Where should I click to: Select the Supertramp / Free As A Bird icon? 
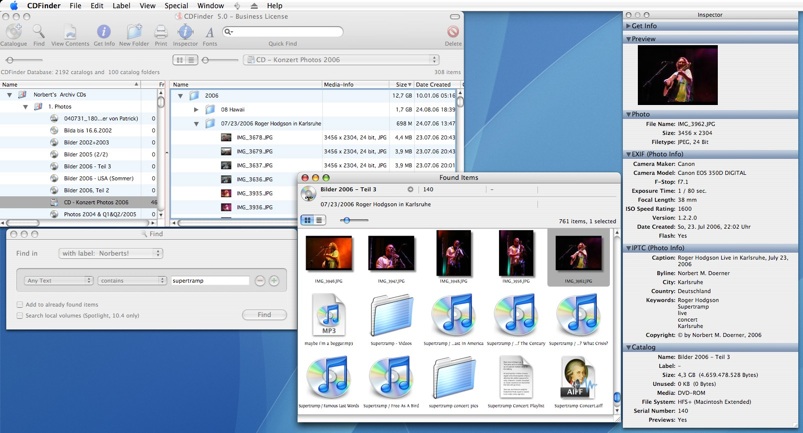391,378
